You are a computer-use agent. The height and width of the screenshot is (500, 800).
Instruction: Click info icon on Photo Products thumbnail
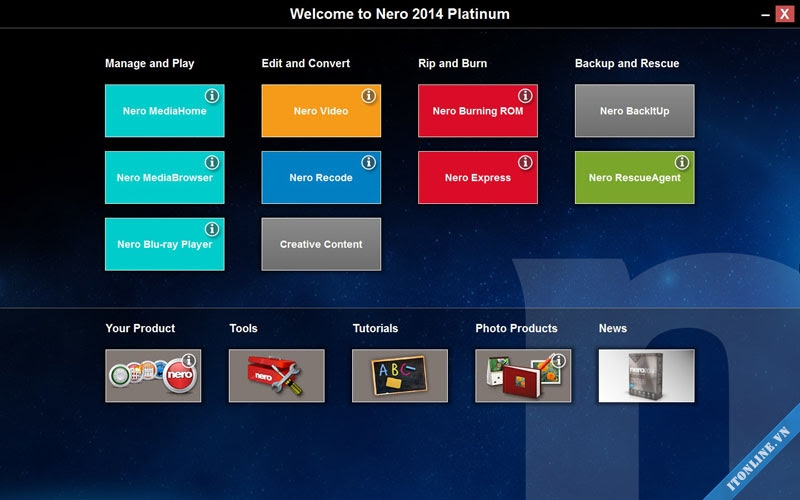(559, 361)
